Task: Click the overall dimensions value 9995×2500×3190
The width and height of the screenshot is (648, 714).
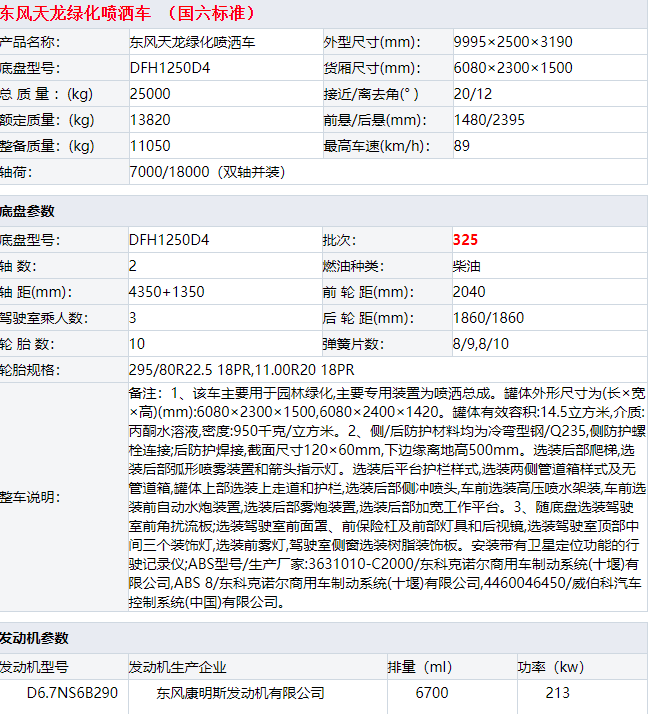Action: 513,42
